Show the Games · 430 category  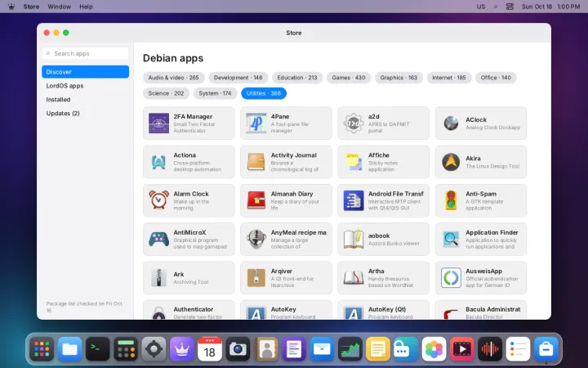[x=349, y=78]
